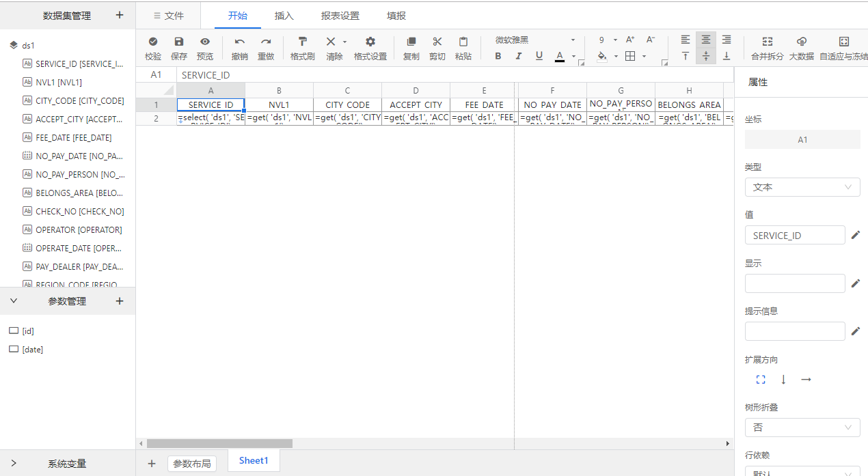Screen dimensions: 868x476
Task: Click the 大数据 big data icon
Action: coord(802,42)
